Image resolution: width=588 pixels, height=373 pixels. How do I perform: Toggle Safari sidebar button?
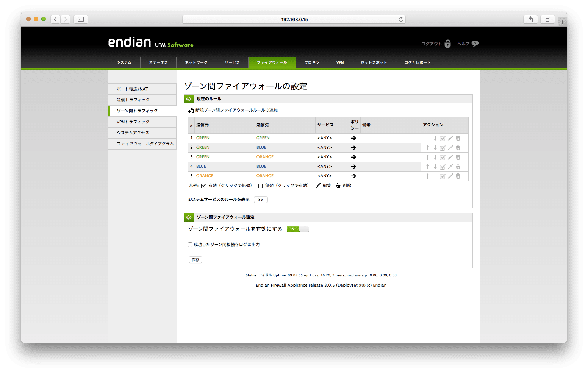tap(81, 19)
